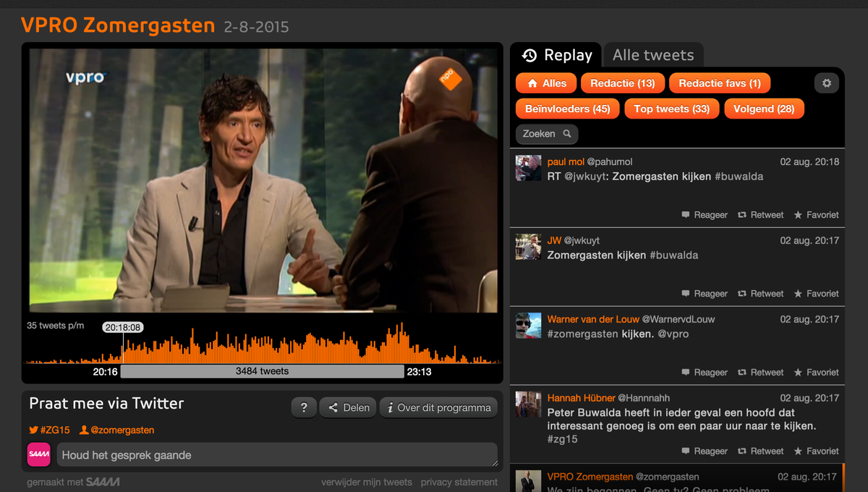Click the Replay clock icon
The height and width of the screenshot is (492, 868).
click(529, 55)
